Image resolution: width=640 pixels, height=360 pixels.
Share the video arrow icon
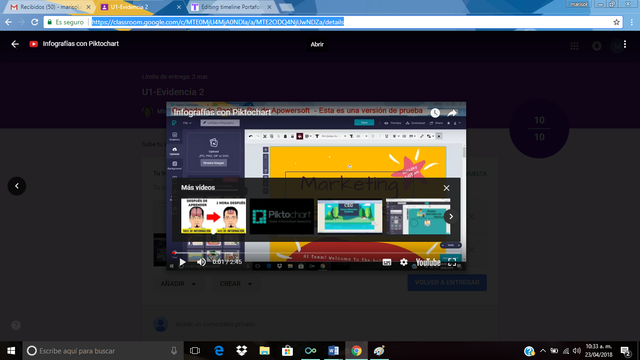pos(452,113)
